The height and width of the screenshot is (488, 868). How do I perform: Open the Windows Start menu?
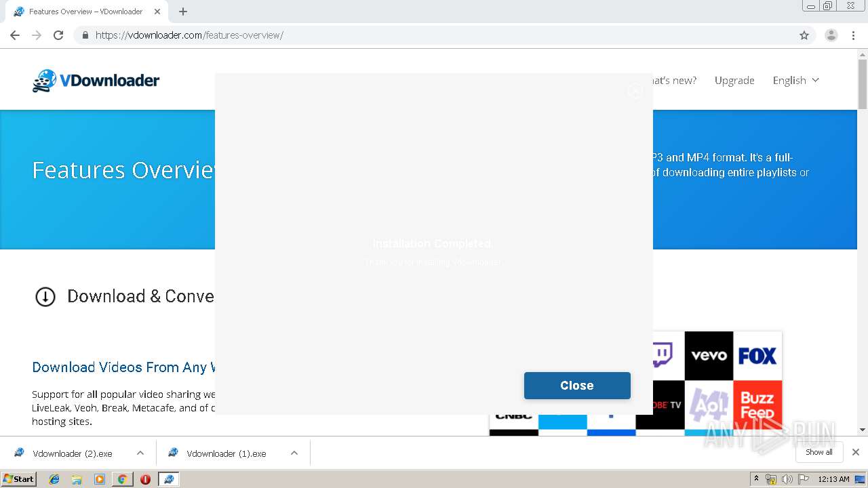[19, 479]
